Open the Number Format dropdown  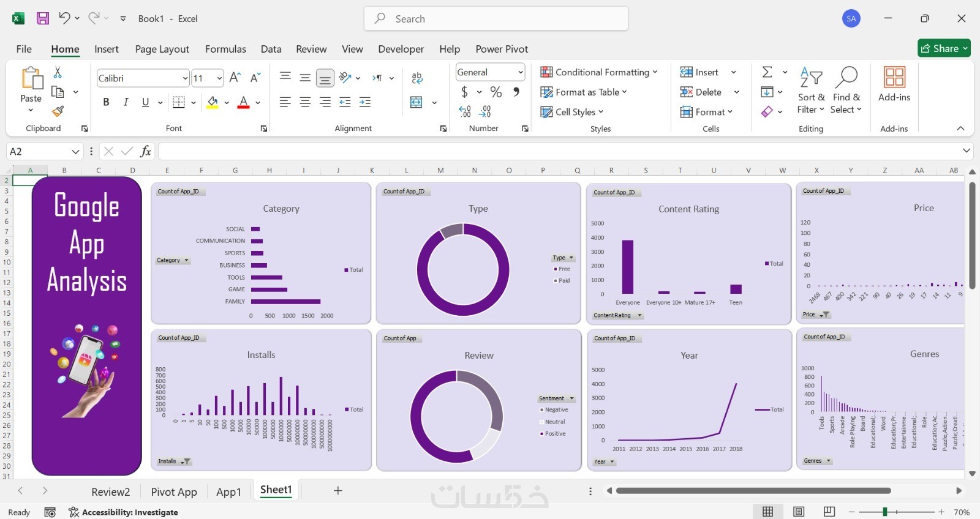tap(521, 72)
